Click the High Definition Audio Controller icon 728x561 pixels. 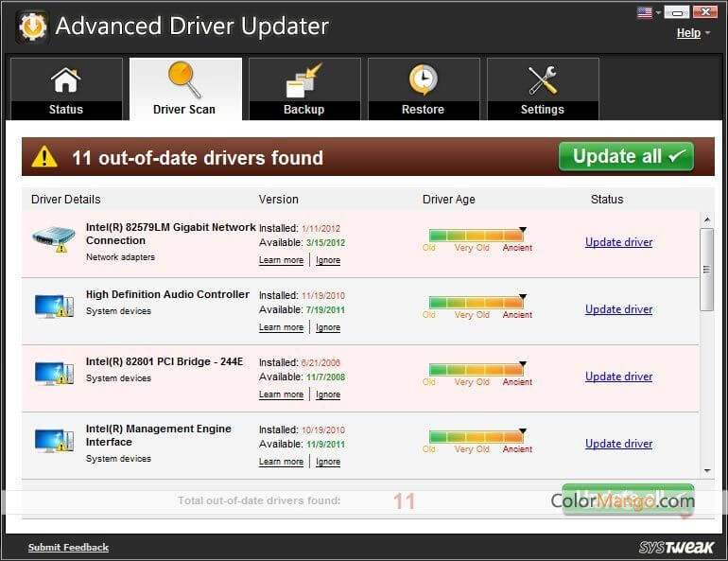pyautogui.click(x=53, y=307)
